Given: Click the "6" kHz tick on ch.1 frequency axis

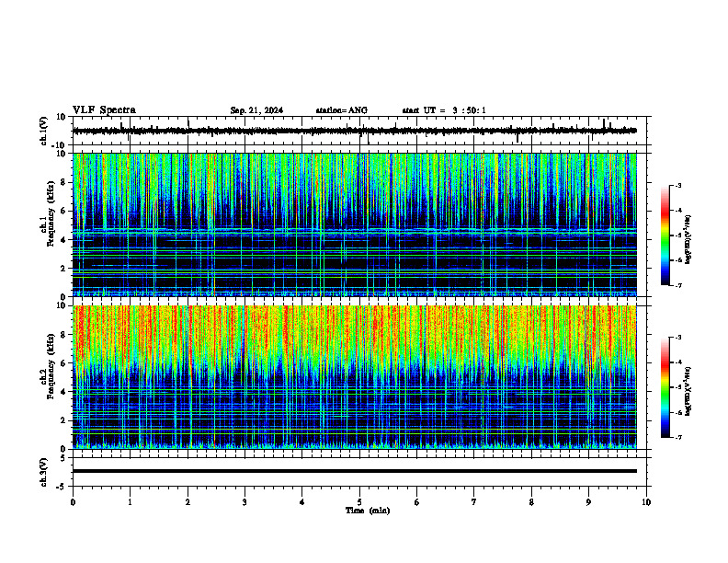Looking at the screenshot, I should (x=63, y=212).
